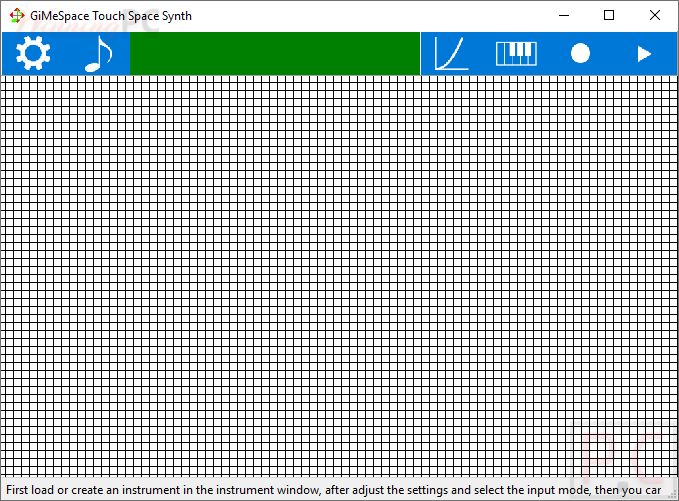The width and height of the screenshot is (679, 501).
Task: Open the settings gear icon
Action: click(33, 54)
